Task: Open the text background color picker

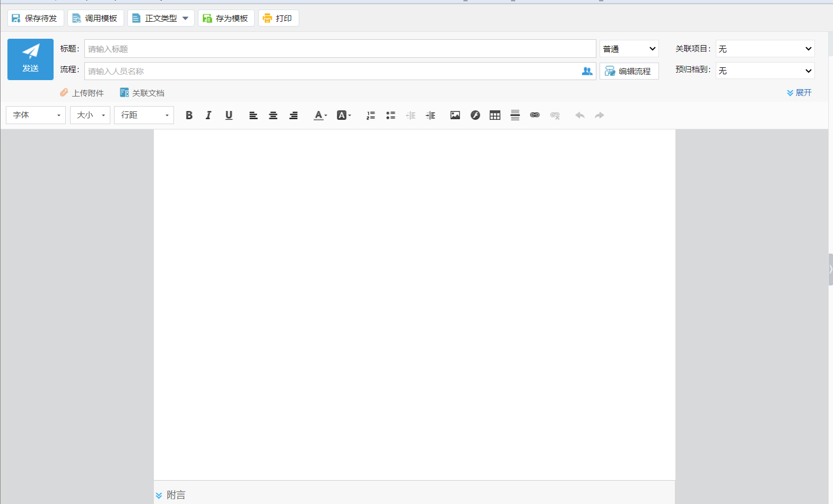Action: (x=344, y=115)
